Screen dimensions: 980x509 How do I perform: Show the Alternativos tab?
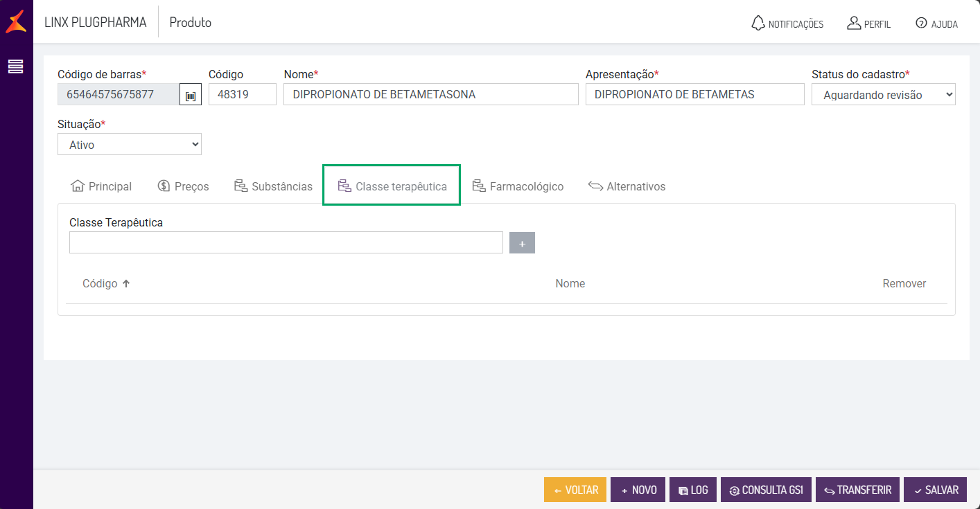[x=627, y=186]
